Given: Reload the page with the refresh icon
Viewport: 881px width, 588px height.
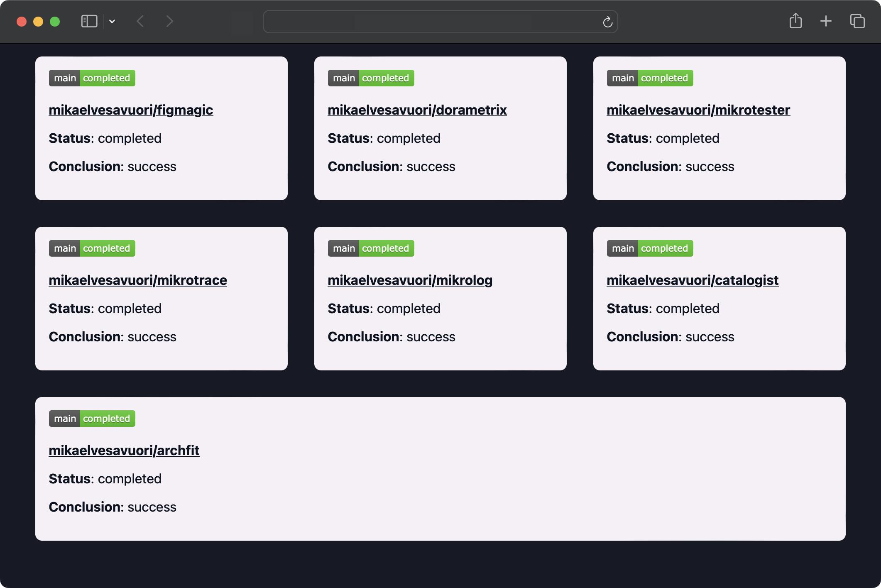Looking at the screenshot, I should (607, 22).
